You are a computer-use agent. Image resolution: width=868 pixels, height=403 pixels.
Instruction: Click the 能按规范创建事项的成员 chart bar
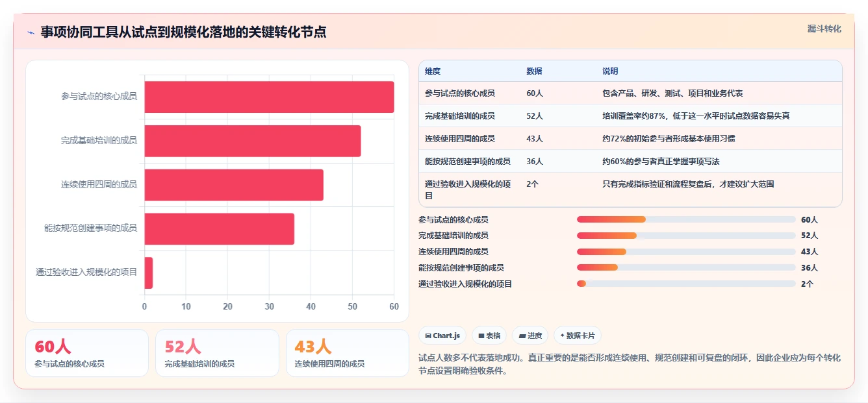pyautogui.click(x=219, y=229)
